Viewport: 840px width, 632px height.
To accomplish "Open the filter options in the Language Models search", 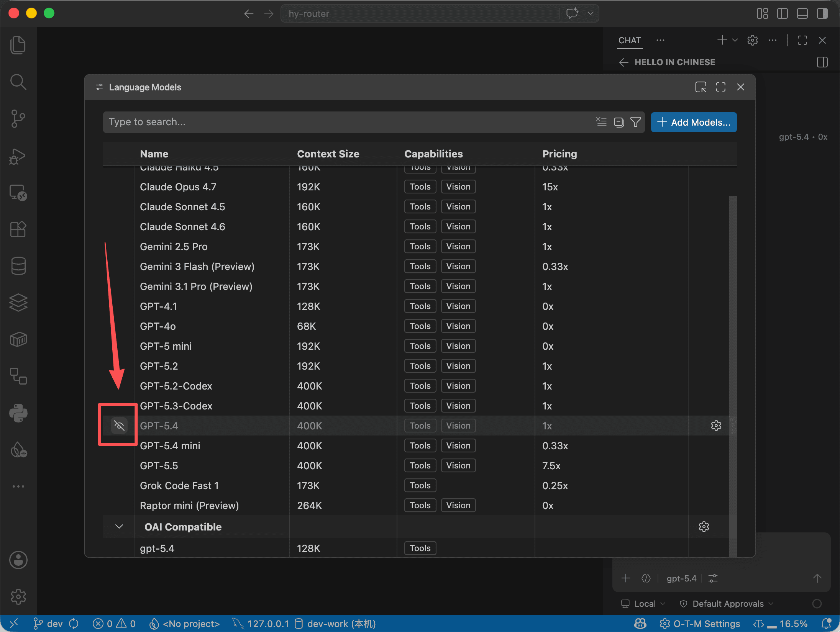I will pyautogui.click(x=636, y=122).
